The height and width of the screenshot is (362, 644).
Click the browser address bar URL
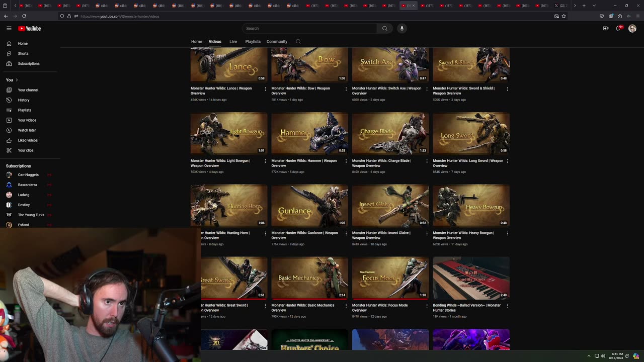coord(120,16)
